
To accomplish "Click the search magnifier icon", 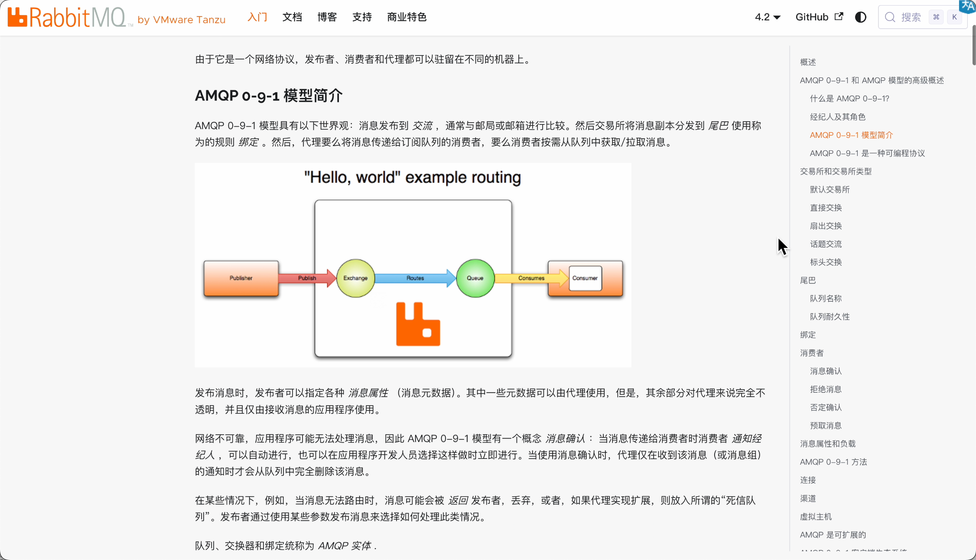I will (890, 17).
